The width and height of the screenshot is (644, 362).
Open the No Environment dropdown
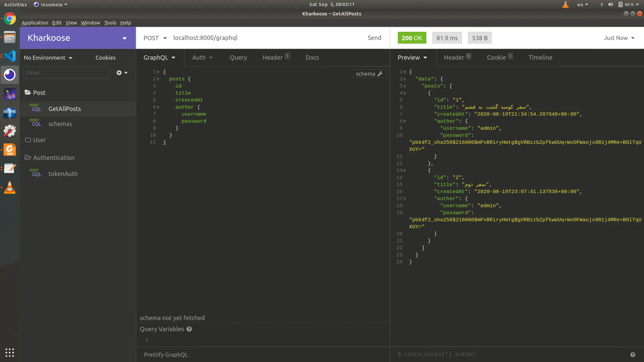click(48, 58)
